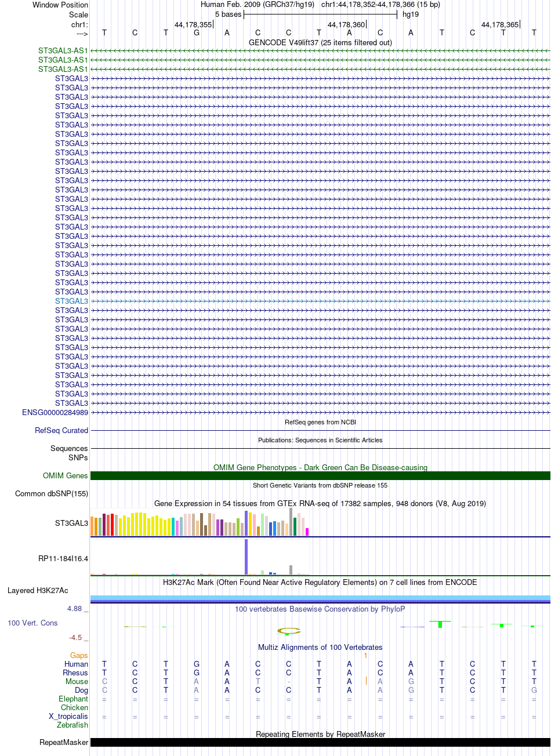The height and width of the screenshot is (756, 551).
Task: Click Repeating Elements by RepeatMasker title
Action: pos(320,734)
